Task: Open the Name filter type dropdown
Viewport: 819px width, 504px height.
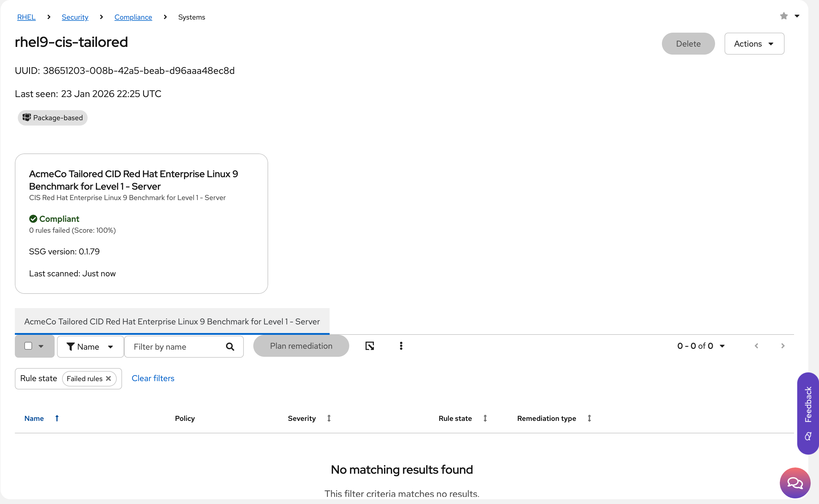Action: point(90,347)
